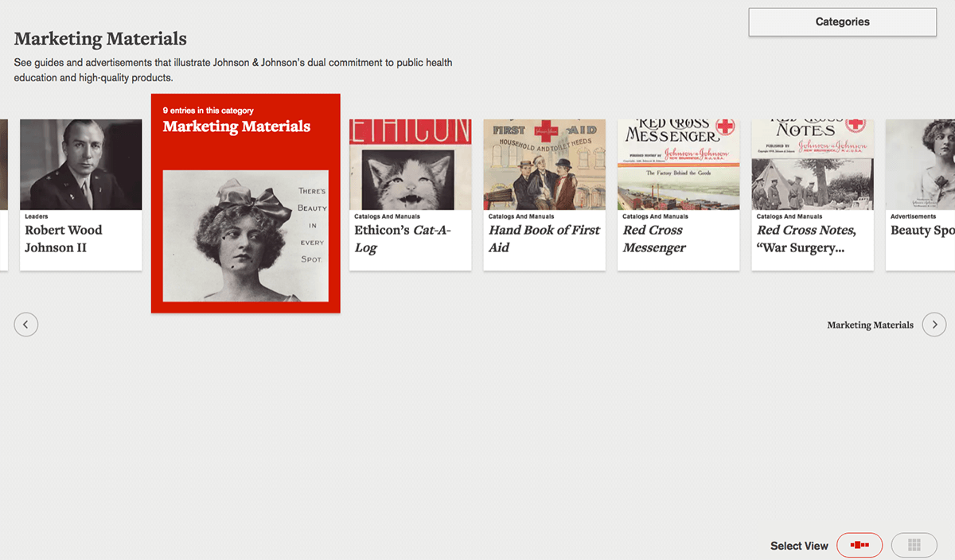Click the 'Leaders' label on Robert Wood card
Screen dimensions: 955x560
[37, 216]
